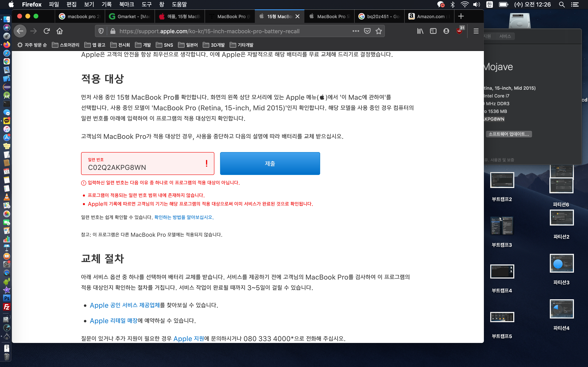Open Firefox account profile icon
The image size is (588, 367).
[446, 31]
